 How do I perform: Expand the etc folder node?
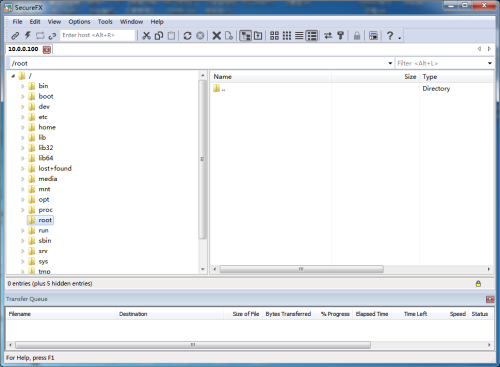tap(23, 117)
